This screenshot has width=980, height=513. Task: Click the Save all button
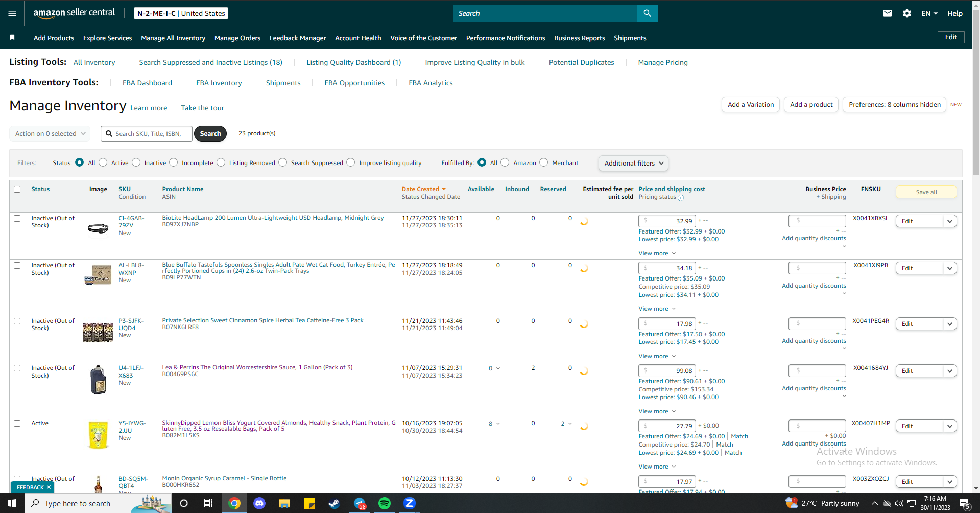click(x=926, y=192)
